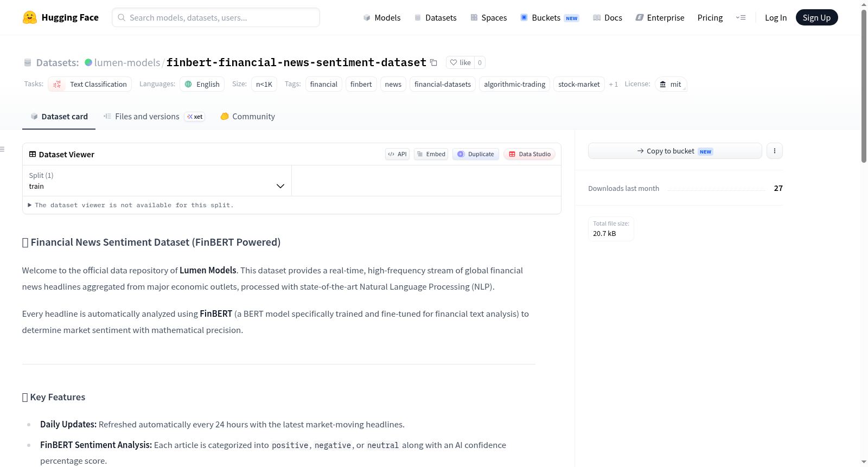Click the lumen-models organization link

[x=127, y=62]
